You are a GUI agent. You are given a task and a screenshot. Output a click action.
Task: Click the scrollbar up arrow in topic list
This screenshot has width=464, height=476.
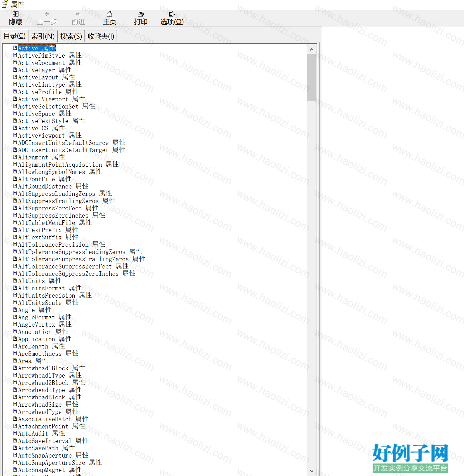tap(312, 50)
